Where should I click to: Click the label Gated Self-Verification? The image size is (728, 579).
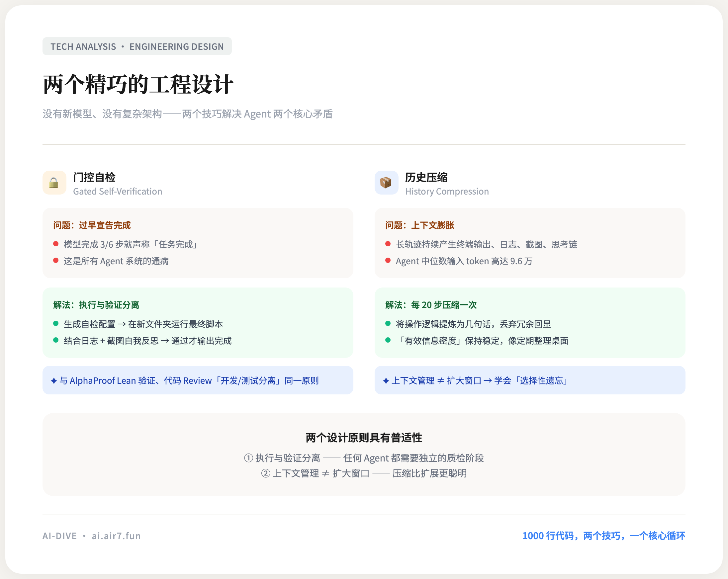pyautogui.click(x=118, y=192)
